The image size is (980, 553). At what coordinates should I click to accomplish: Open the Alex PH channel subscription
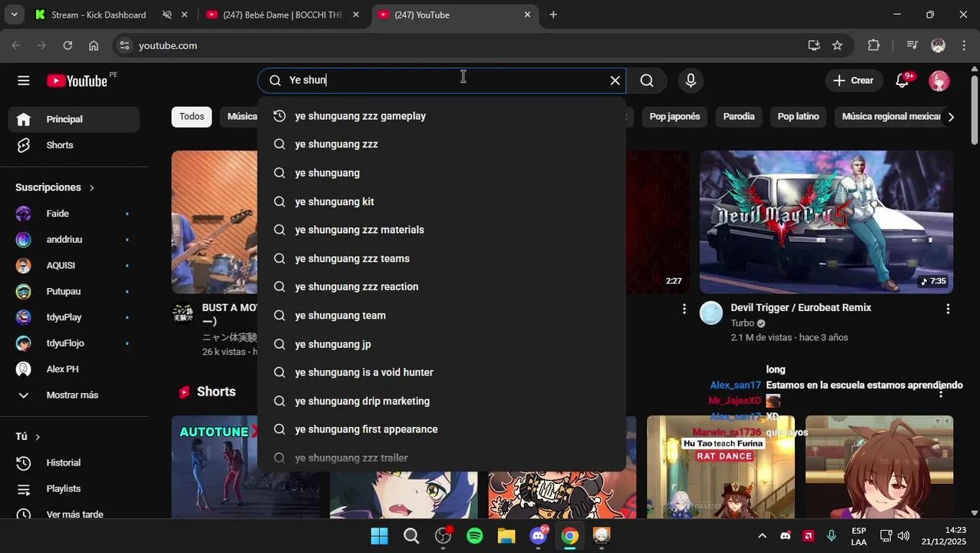pos(74,369)
